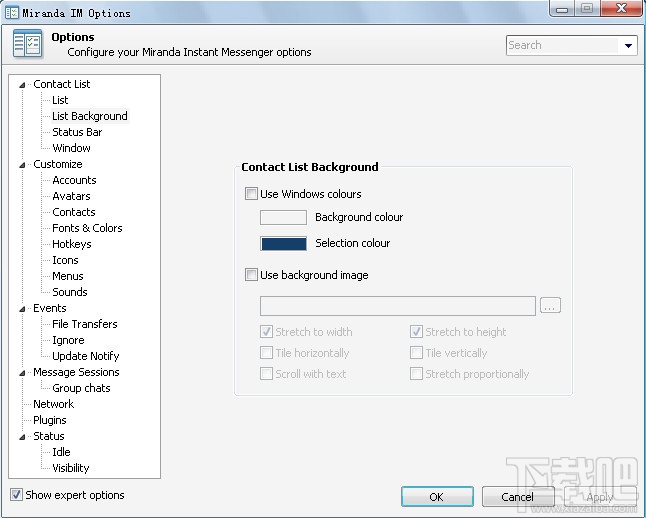This screenshot has height=518, width=646.
Task: Select List under Contact List
Action: (x=60, y=100)
